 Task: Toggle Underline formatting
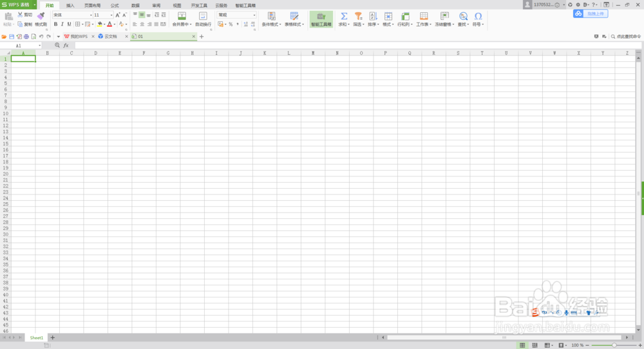69,24
